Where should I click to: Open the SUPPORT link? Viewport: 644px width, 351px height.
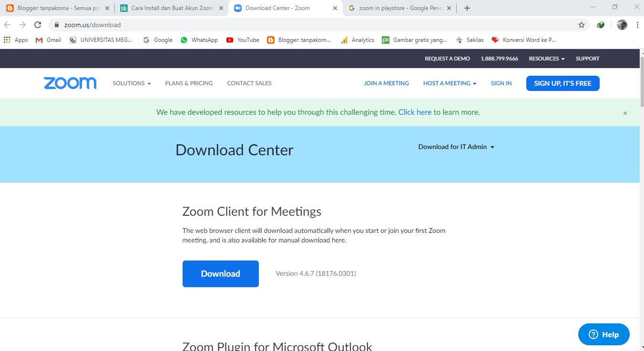click(x=587, y=59)
